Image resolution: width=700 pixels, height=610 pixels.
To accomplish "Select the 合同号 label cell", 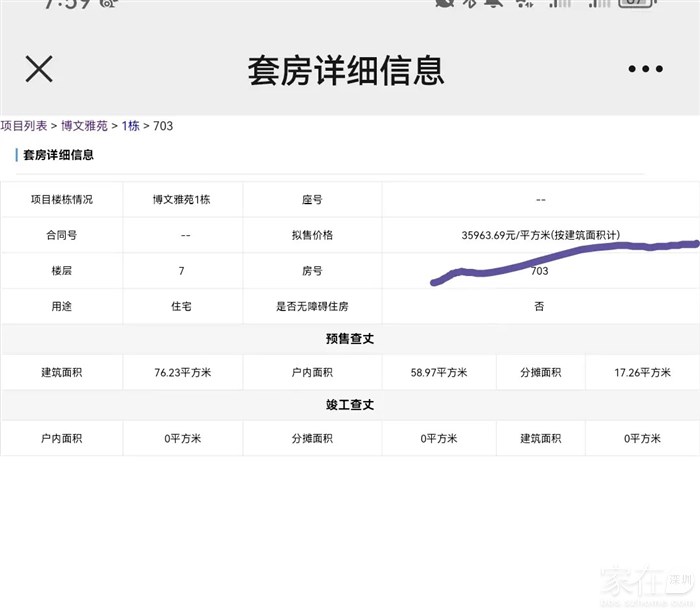I will (x=61, y=235).
